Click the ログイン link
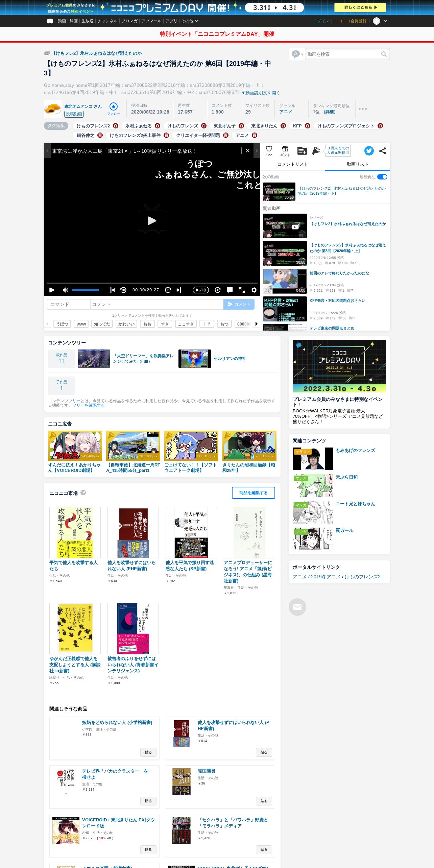The width and height of the screenshot is (434, 868). (x=321, y=21)
